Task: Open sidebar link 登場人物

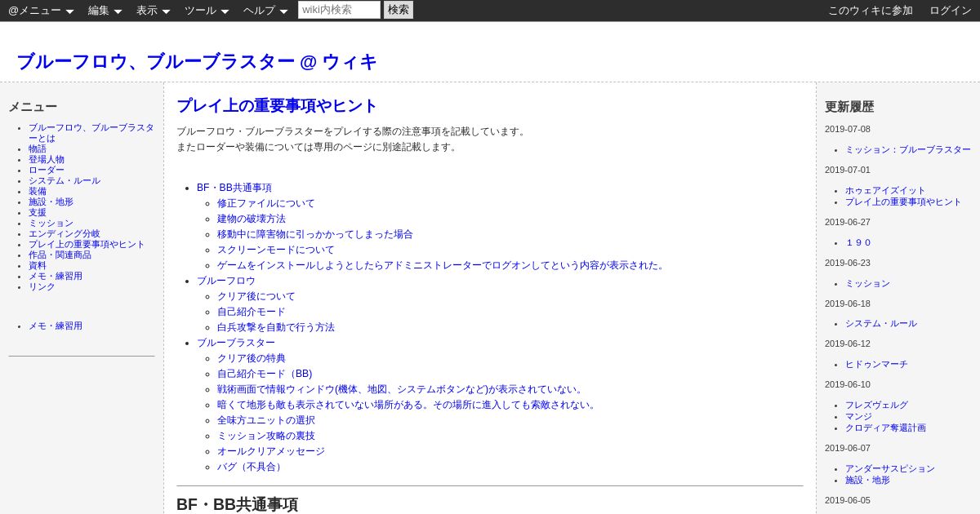Action: click(47, 160)
